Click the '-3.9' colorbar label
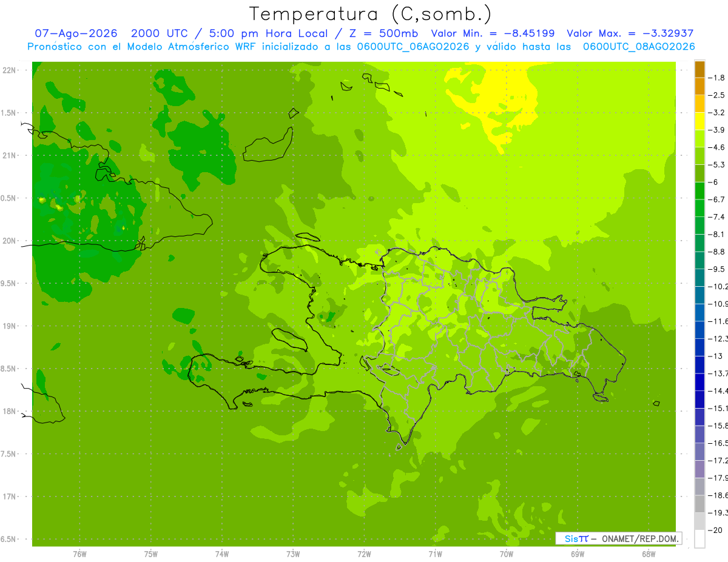 tap(717, 130)
